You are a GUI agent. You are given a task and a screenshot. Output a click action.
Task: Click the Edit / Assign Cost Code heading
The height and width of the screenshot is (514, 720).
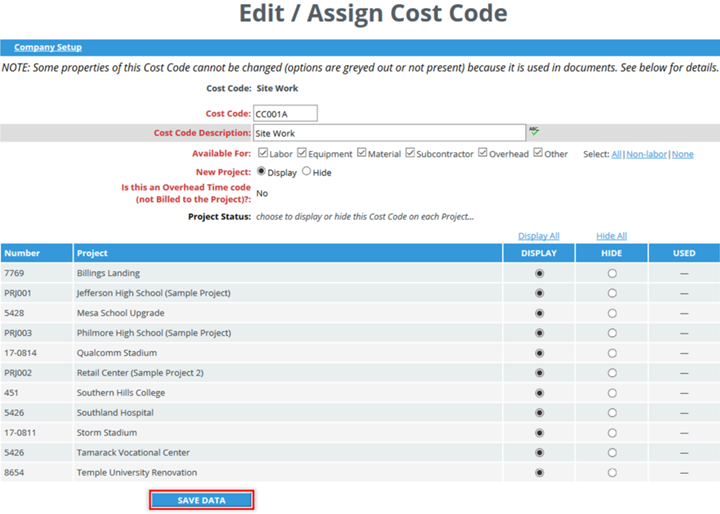373,13
